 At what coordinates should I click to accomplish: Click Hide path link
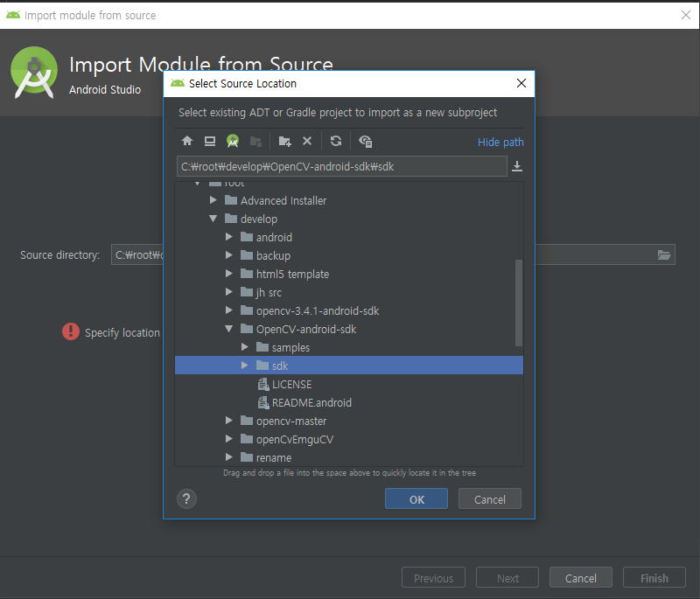pyautogui.click(x=500, y=143)
